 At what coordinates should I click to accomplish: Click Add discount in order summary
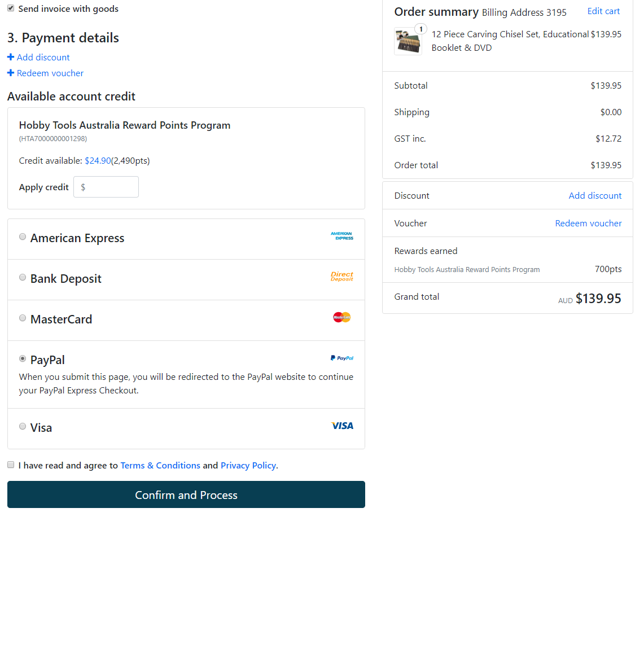(595, 195)
